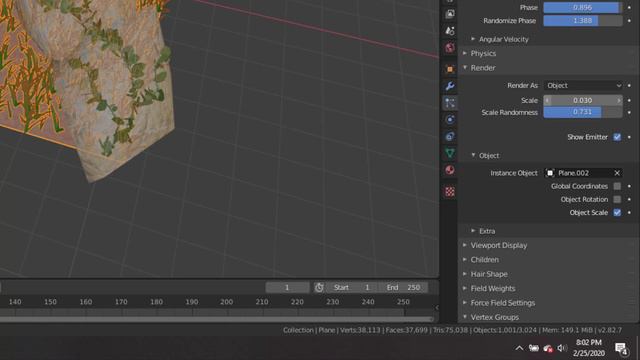
Task: Open the Object properties tab
Action: click(x=450, y=69)
